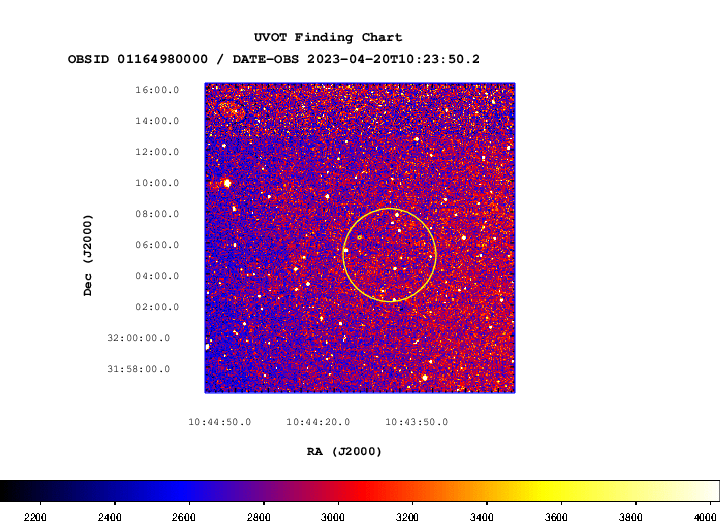Click the 2400 colorbar label
720x521 pixels.
pos(109,517)
